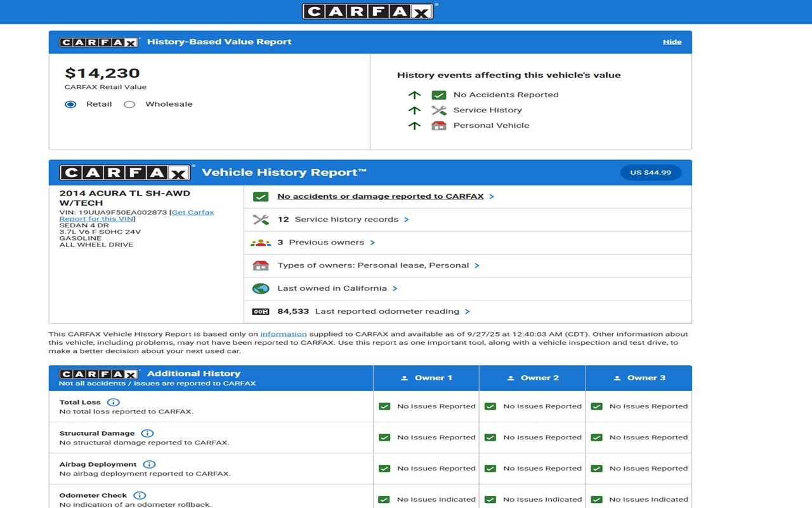Click Owner 1 Airbag Deployment check icon
Viewport: 812px width, 508px height.
click(384, 469)
